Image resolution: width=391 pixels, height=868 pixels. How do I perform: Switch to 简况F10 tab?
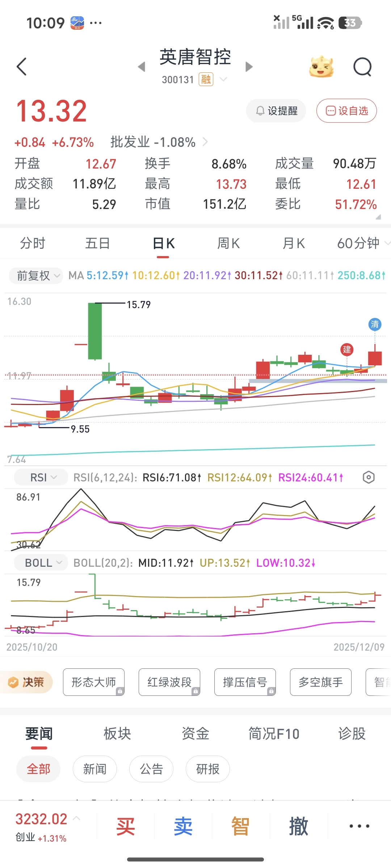(274, 734)
